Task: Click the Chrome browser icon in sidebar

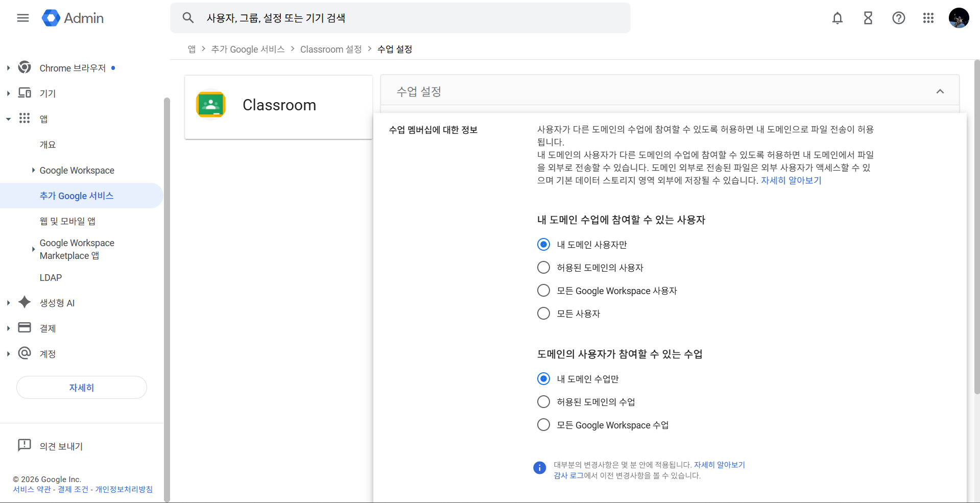Action: (x=25, y=67)
